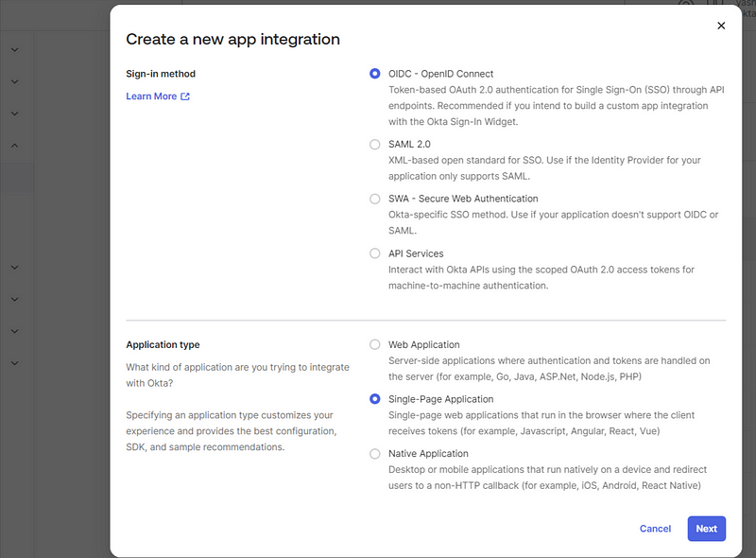Click the 'API Services' label text

tap(416, 253)
